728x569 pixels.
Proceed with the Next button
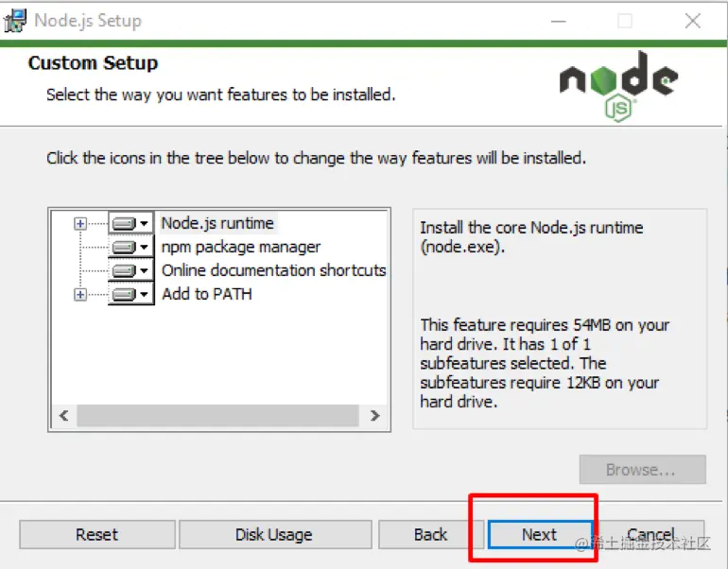540,535
